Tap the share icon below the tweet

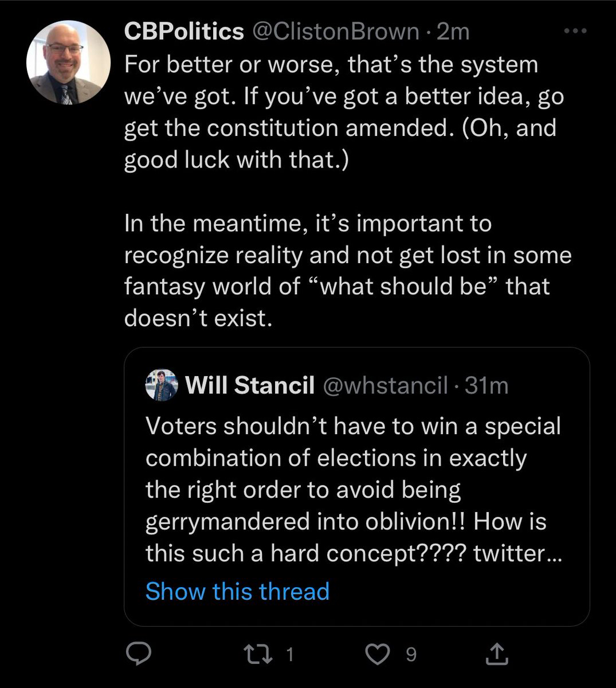coord(497,654)
